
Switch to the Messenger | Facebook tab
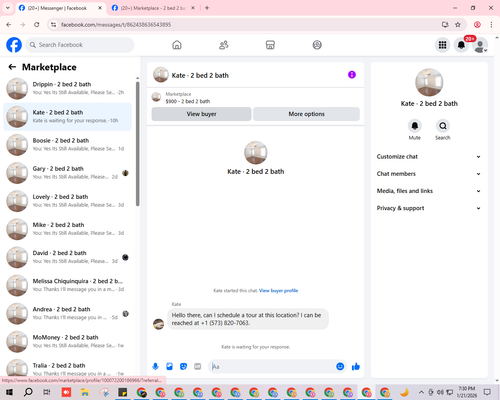pos(57,8)
